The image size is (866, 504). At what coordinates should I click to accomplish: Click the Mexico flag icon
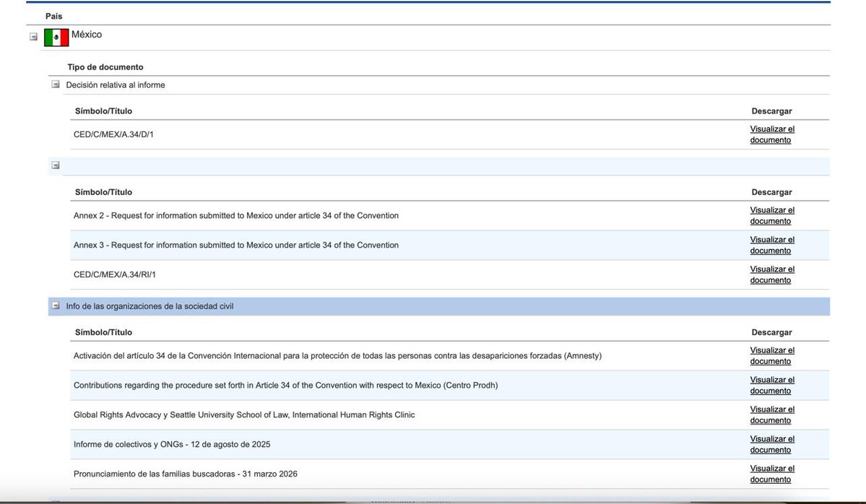(x=56, y=38)
